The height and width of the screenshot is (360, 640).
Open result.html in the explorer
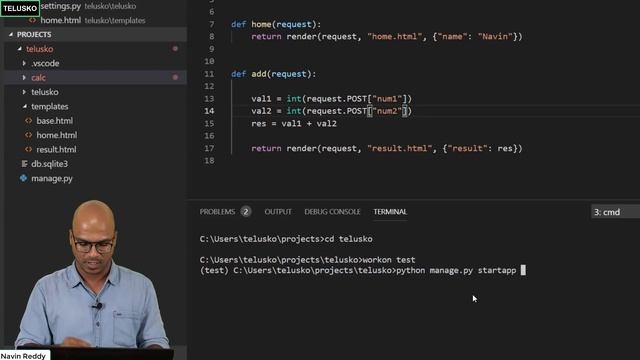tap(56, 149)
